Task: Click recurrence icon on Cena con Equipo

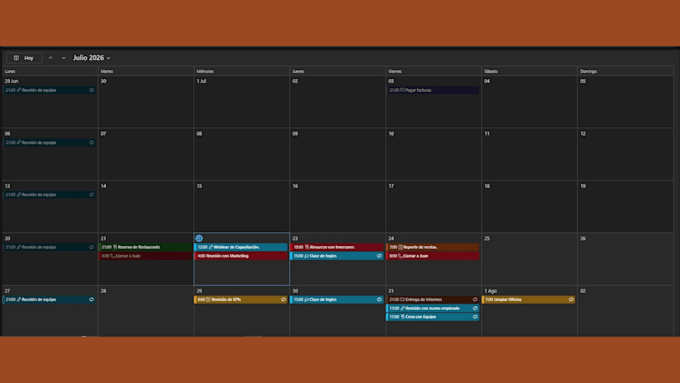Action: pos(475,317)
